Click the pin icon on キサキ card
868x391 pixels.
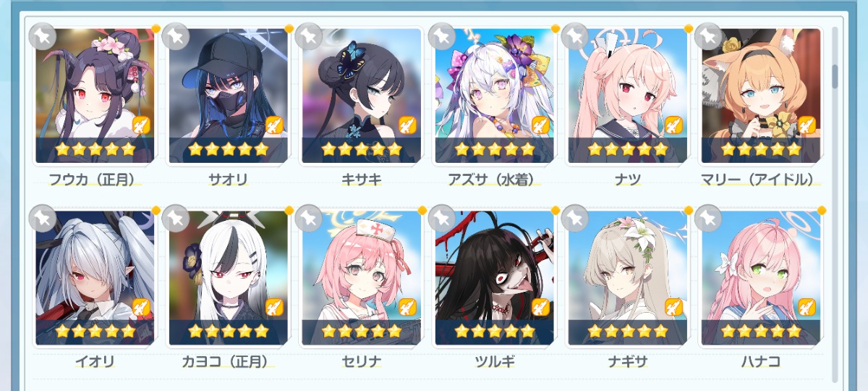pos(309,36)
